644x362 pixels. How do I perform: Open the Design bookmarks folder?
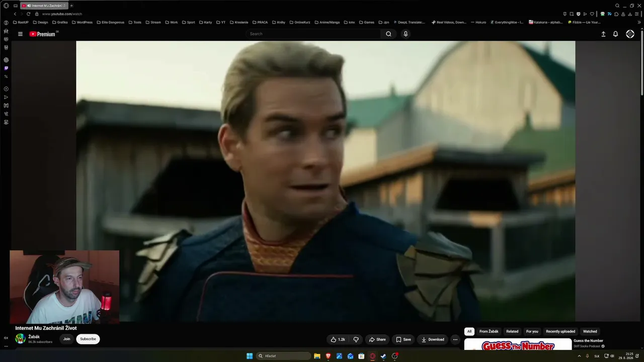point(40,22)
